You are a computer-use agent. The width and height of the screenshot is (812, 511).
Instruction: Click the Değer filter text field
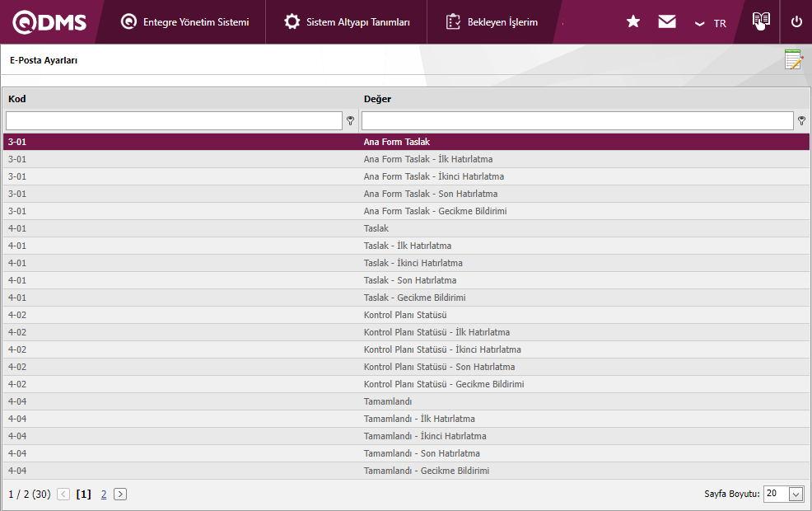click(x=577, y=121)
